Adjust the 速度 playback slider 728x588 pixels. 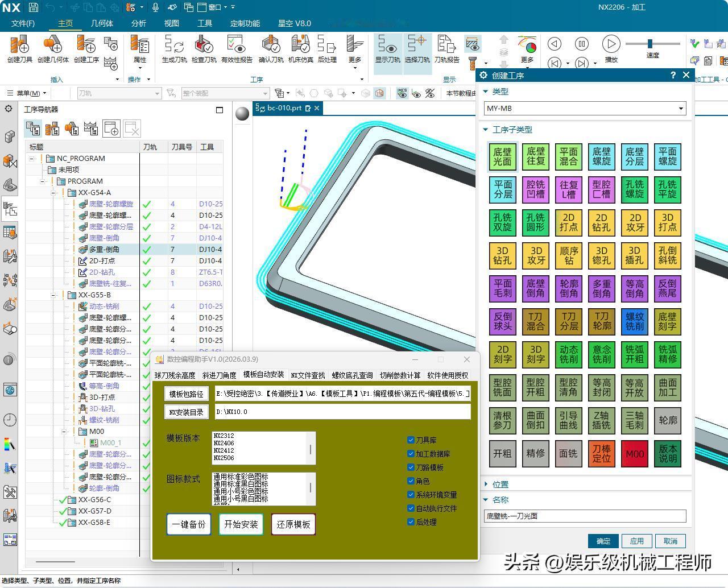650,44
